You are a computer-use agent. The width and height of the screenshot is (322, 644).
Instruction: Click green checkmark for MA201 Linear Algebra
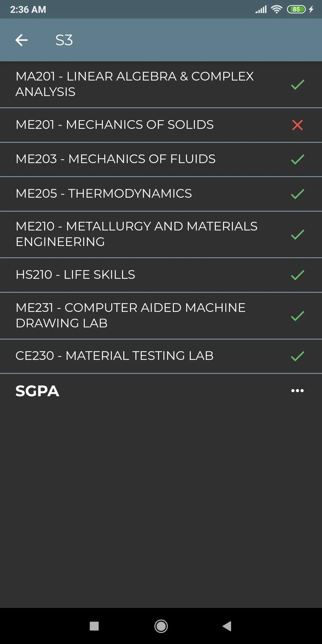(297, 85)
